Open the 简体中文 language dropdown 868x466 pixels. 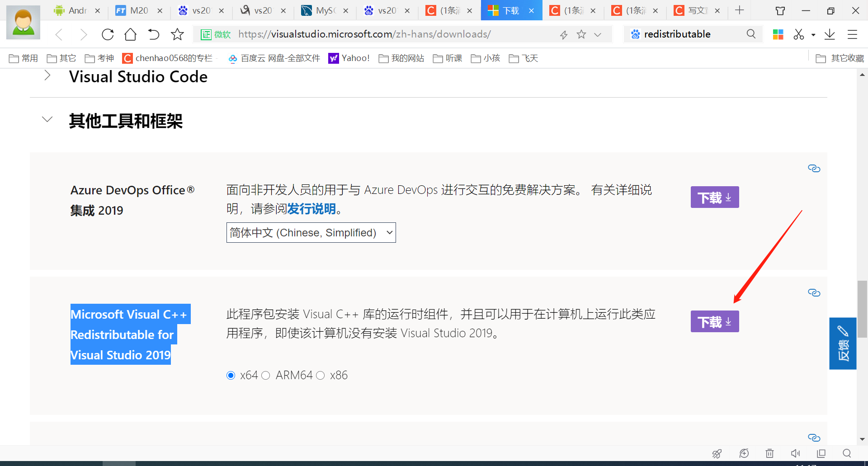pyautogui.click(x=311, y=232)
